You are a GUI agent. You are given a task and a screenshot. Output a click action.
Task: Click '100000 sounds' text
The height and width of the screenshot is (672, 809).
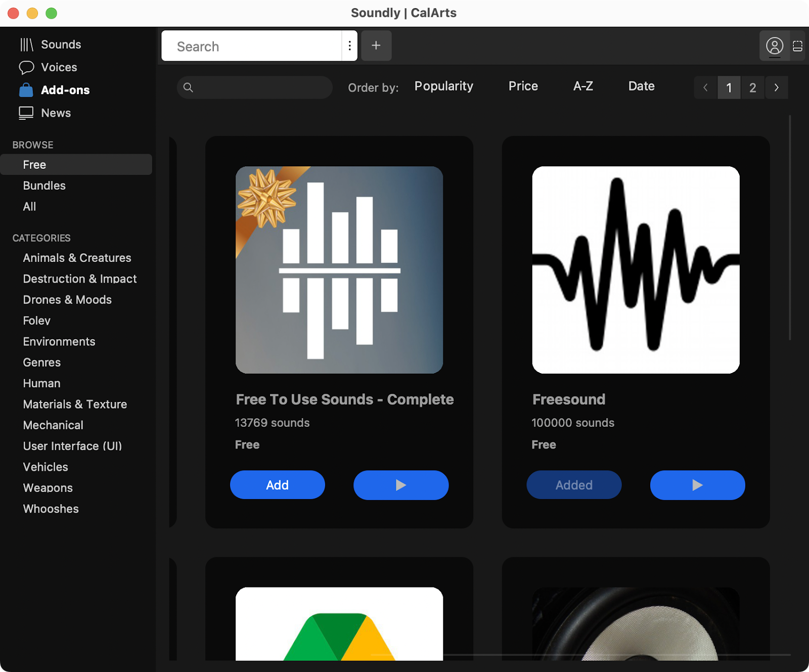[573, 423]
